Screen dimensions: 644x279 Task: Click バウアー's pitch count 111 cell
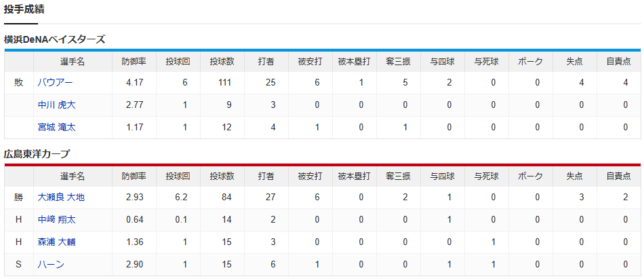tap(224, 83)
